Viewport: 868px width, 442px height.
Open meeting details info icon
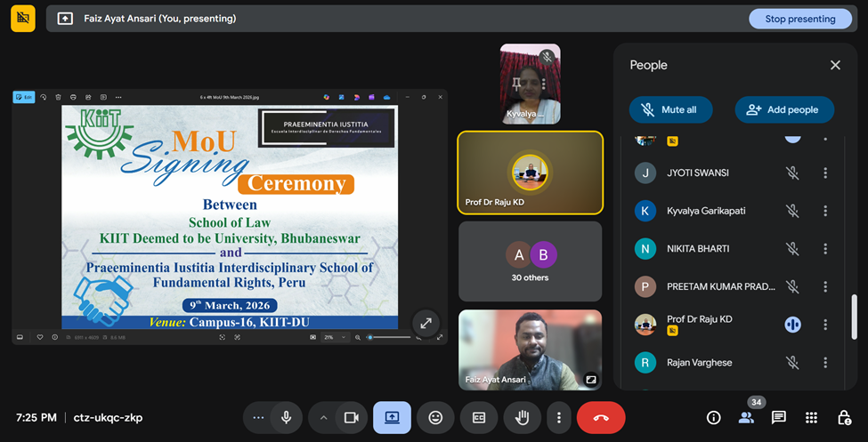point(714,418)
